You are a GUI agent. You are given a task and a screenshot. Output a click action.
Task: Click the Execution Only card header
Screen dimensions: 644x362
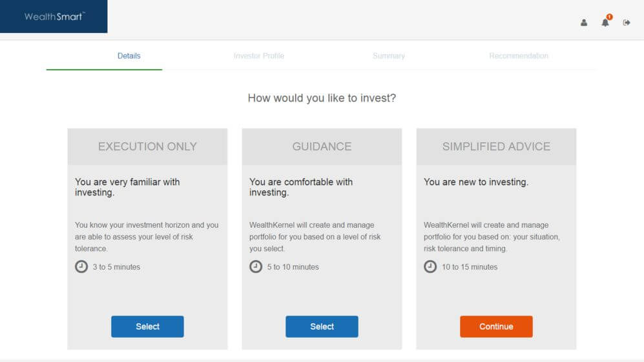pyautogui.click(x=147, y=146)
